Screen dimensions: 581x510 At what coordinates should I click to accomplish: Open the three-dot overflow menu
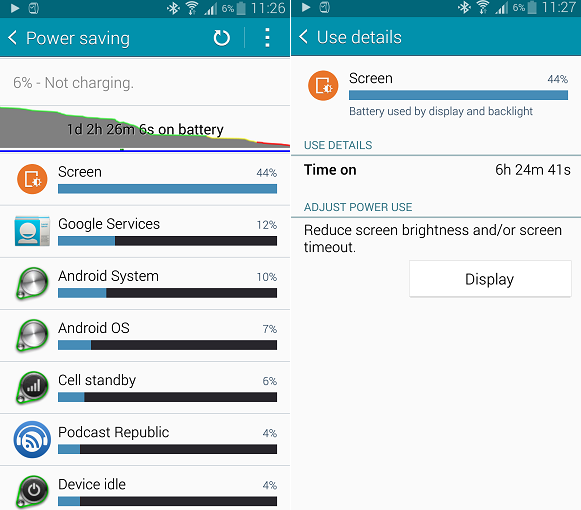coord(267,38)
